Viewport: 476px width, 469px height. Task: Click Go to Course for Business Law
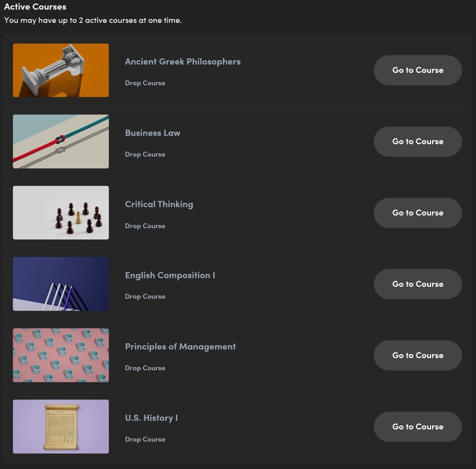click(417, 141)
